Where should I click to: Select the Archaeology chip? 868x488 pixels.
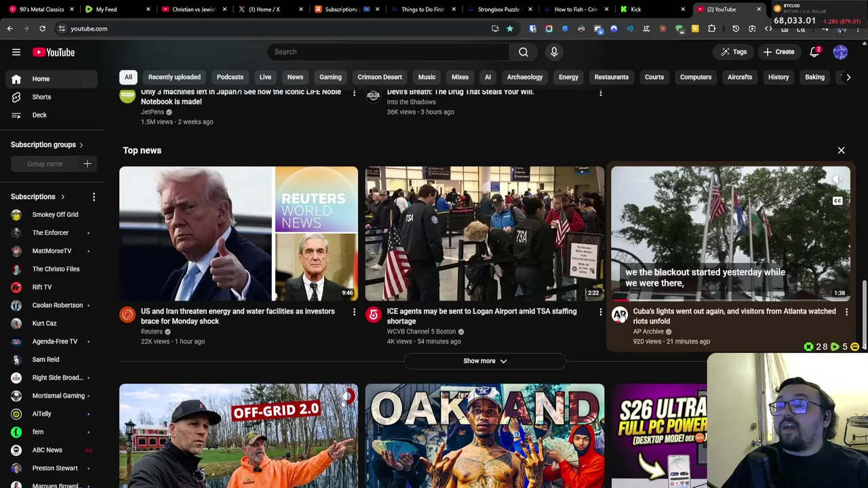pos(525,77)
